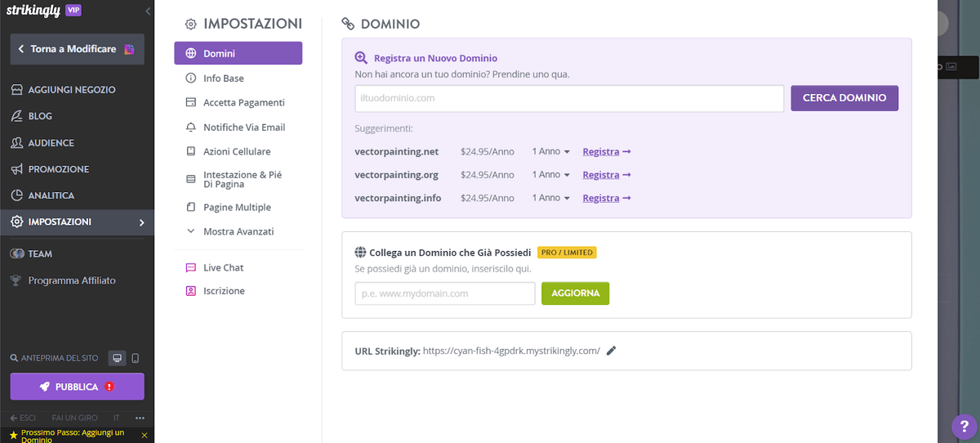Click the help question mark button
The image size is (980, 443).
(963, 426)
